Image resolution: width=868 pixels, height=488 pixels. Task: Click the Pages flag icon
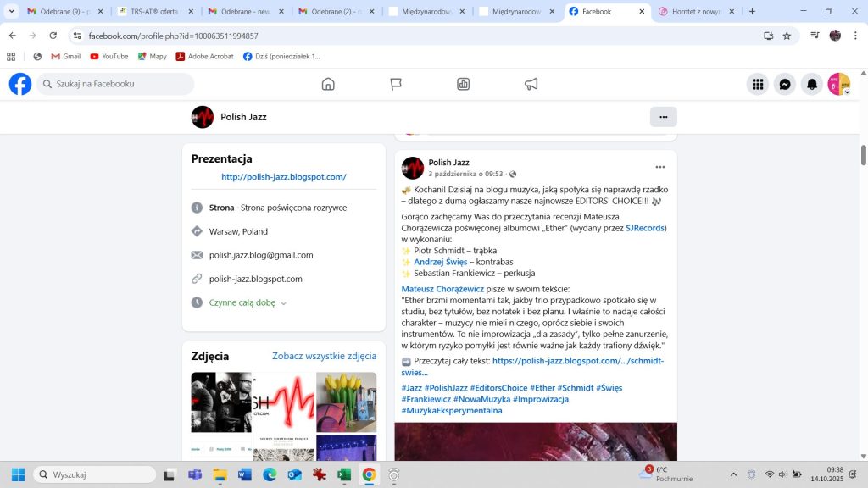396,84
